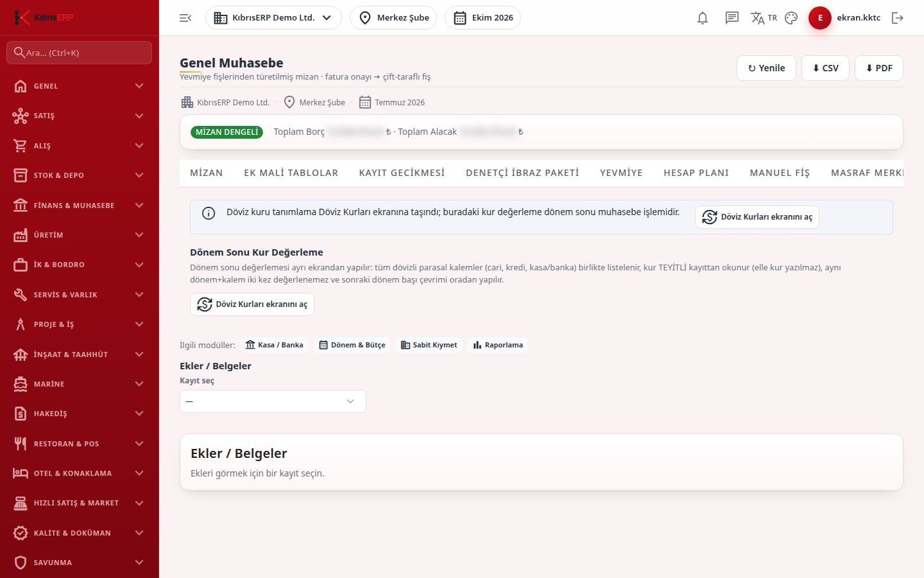Screen dimensions: 924x578
Task: Open the Sabit Kıymet related module
Action: [429, 345]
